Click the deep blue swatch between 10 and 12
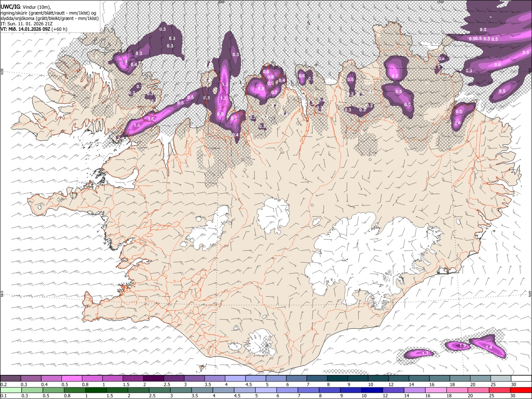The height and width of the screenshot is (399, 532). tap(371, 390)
